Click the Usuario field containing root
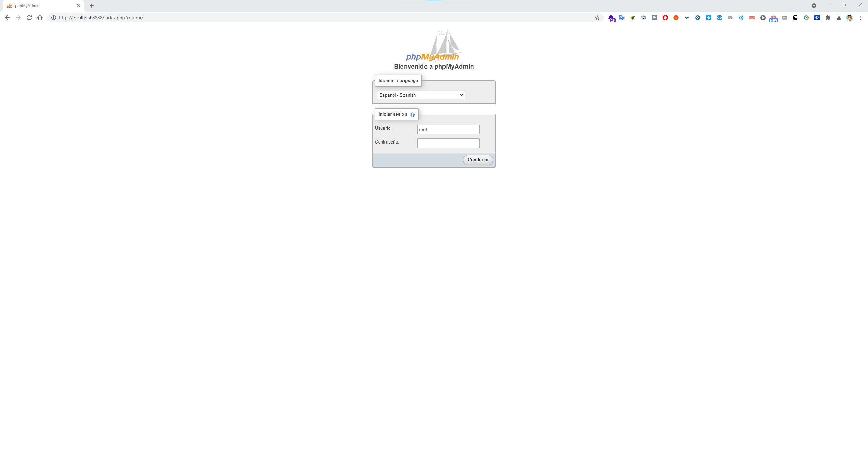The height and width of the screenshot is (475, 868). coord(448,129)
